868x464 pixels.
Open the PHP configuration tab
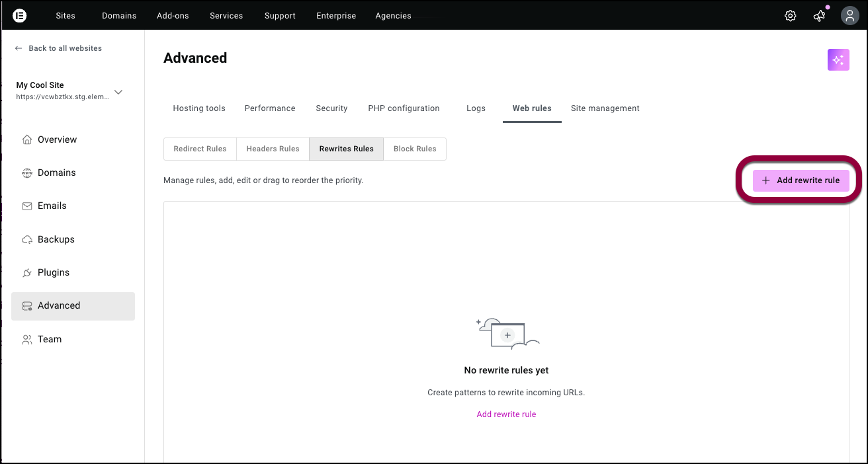404,108
